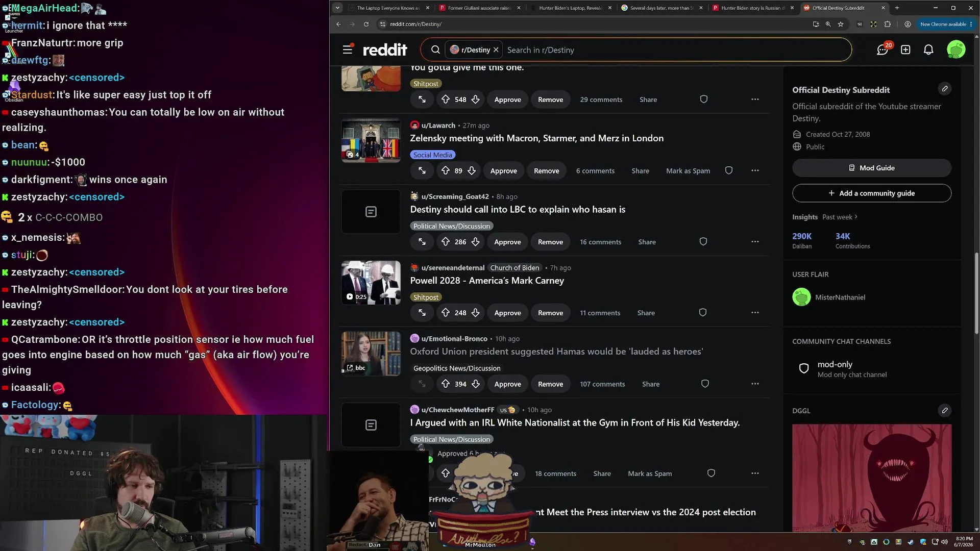Open mod shield on the LBC post

coord(703,241)
